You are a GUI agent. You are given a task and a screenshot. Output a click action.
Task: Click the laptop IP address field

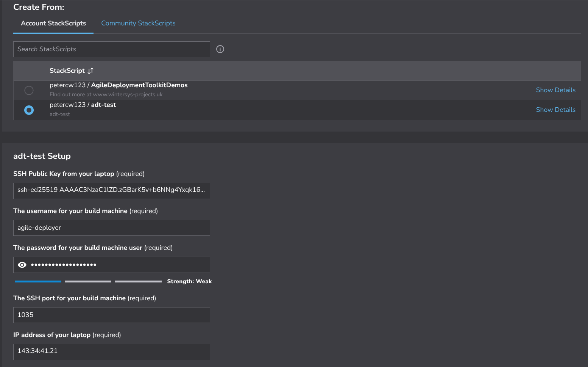111,351
